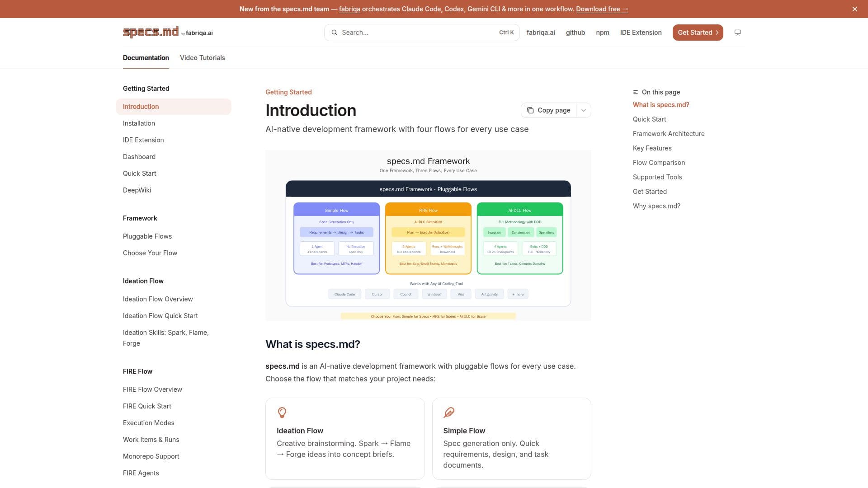Viewport: 868px width, 488px height.
Task: Open the npm header link
Action: click(603, 33)
